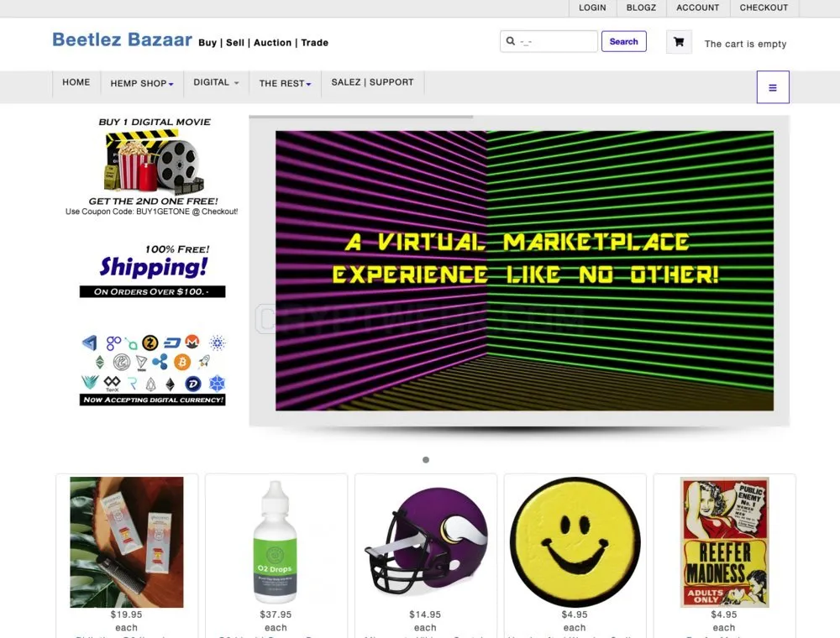Open the Reefer Madness poster product
Screen dimensions: 840x638
(x=724, y=542)
